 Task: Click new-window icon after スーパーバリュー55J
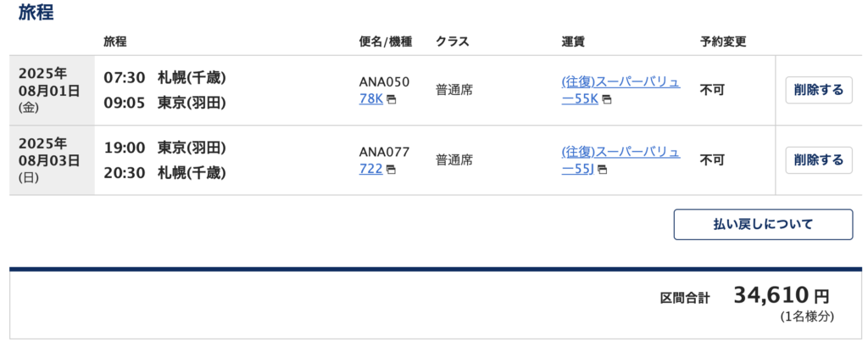pos(603,171)
